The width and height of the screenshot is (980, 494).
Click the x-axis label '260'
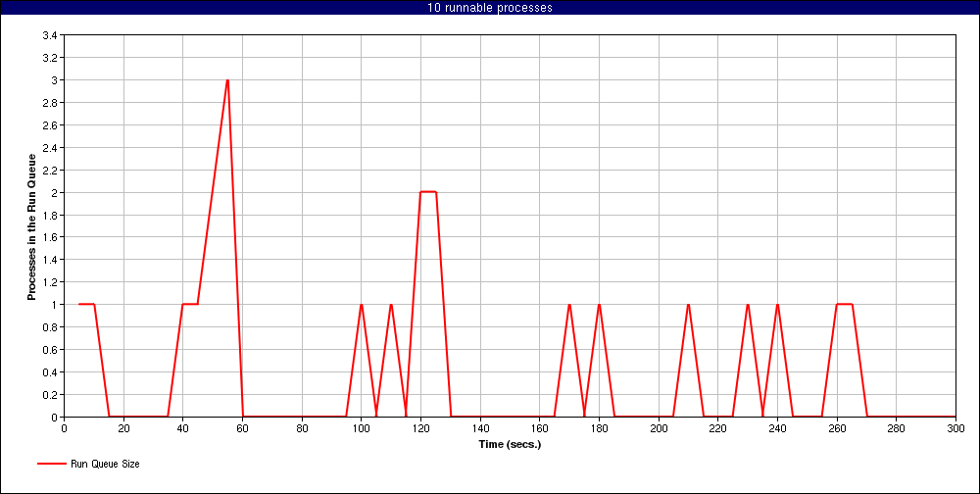[836, 428]
